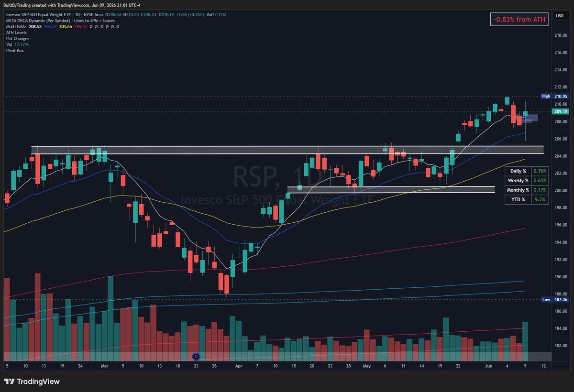574x392 pixels.
Task: Click the blue EMA value 206.72
Action: [x=50, y=27]
